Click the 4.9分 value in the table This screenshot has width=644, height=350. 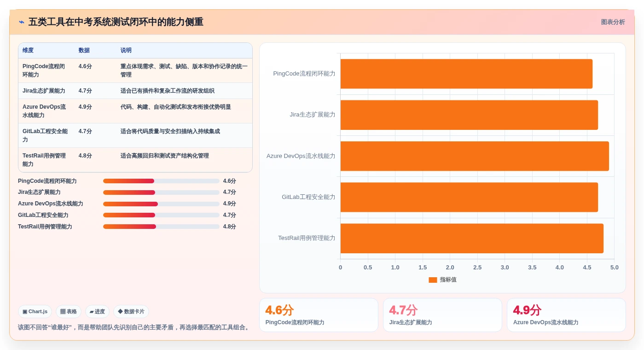[85, 107]
